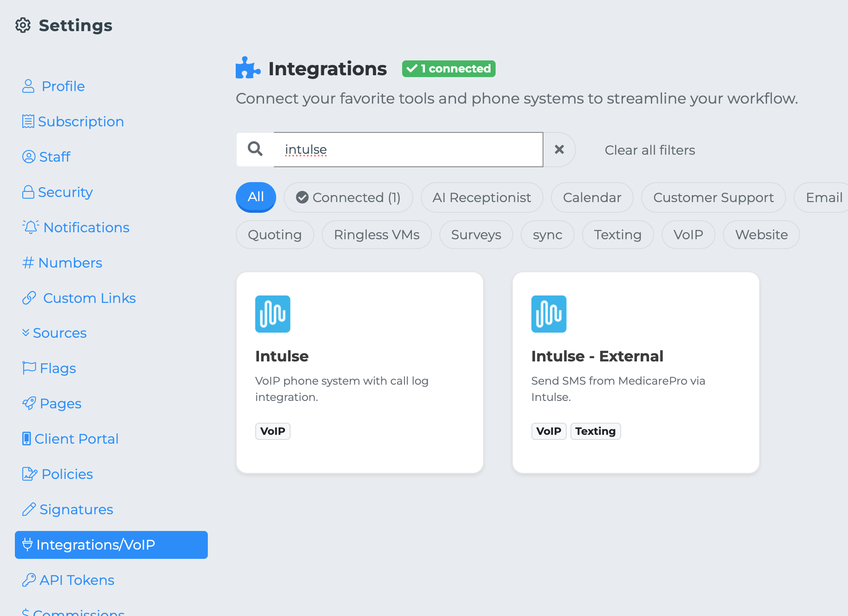848x616 pixels.
Task: Toggle the VoIP category filter chip
Action: tap(688, 235)
